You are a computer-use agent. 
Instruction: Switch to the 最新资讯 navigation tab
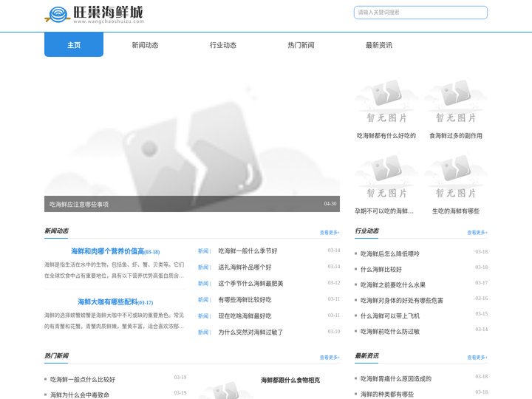[378, 45]
